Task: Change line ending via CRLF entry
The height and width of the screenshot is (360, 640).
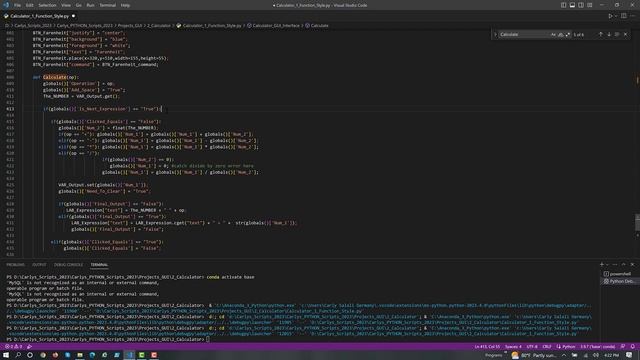Action: coord(547,347)
